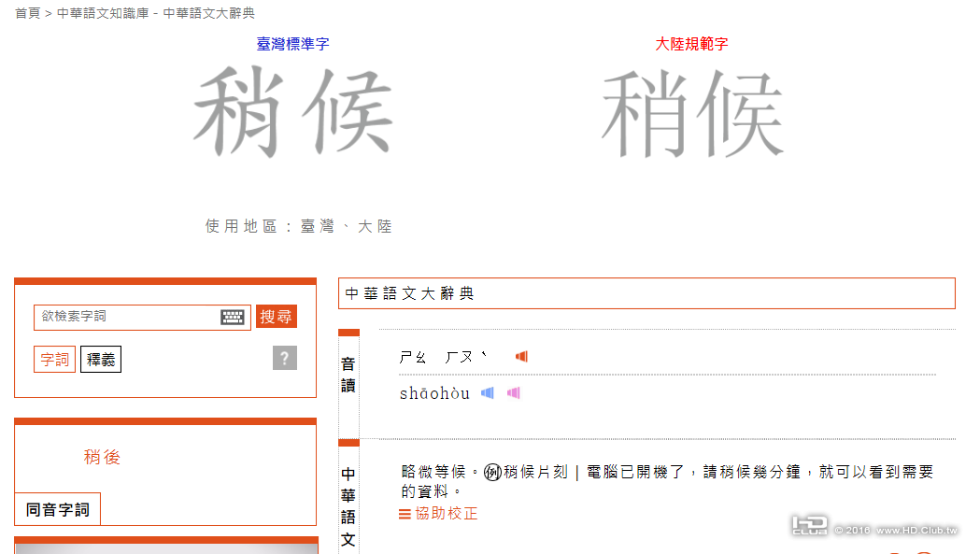Play the orange zhuyin pronunciation audio icon
The height and width of the screenshot is (554, 980).
(x=522, y=356)
